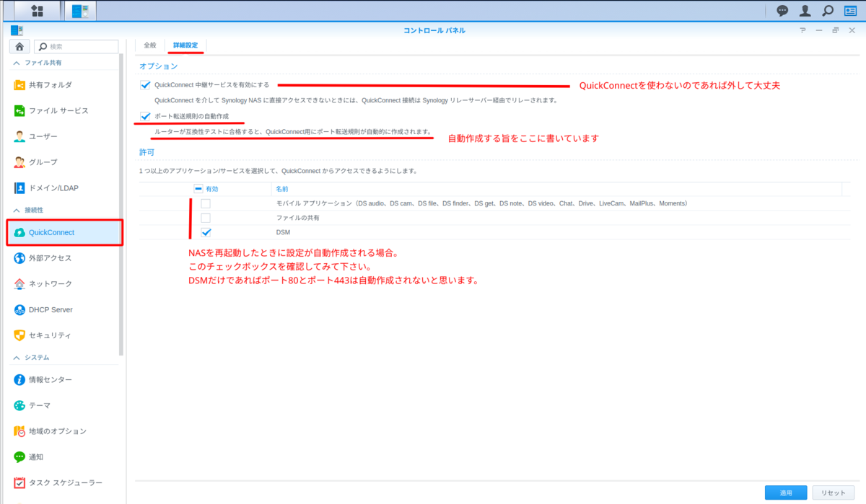
Task: Select the DSM row name
Action: pos(283,232)
